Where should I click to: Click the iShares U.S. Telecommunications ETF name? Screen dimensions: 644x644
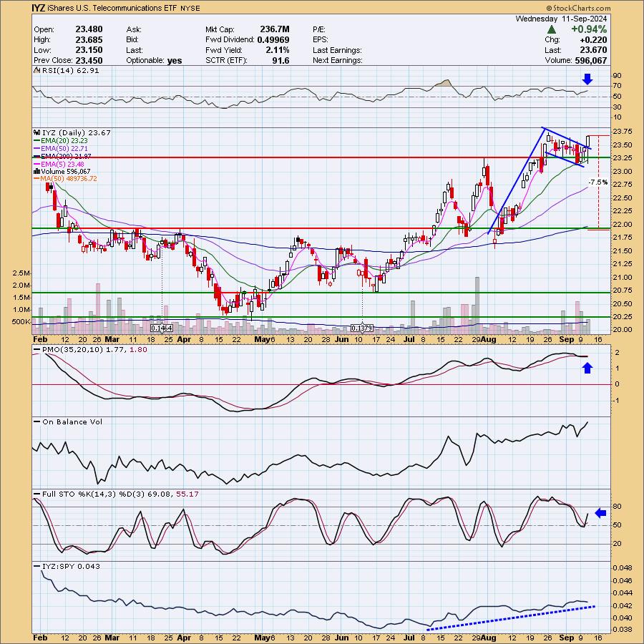112,8
